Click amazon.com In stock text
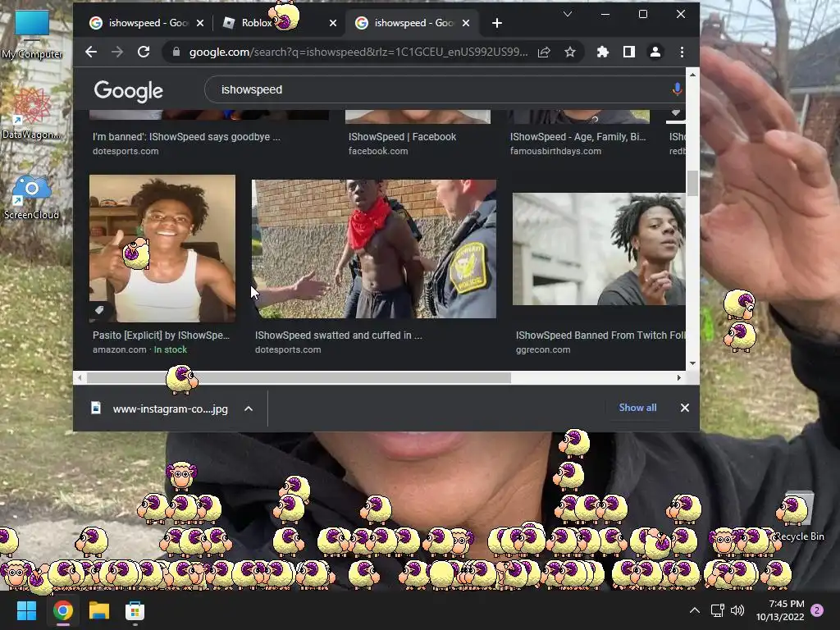 click(x=139, y=349)
